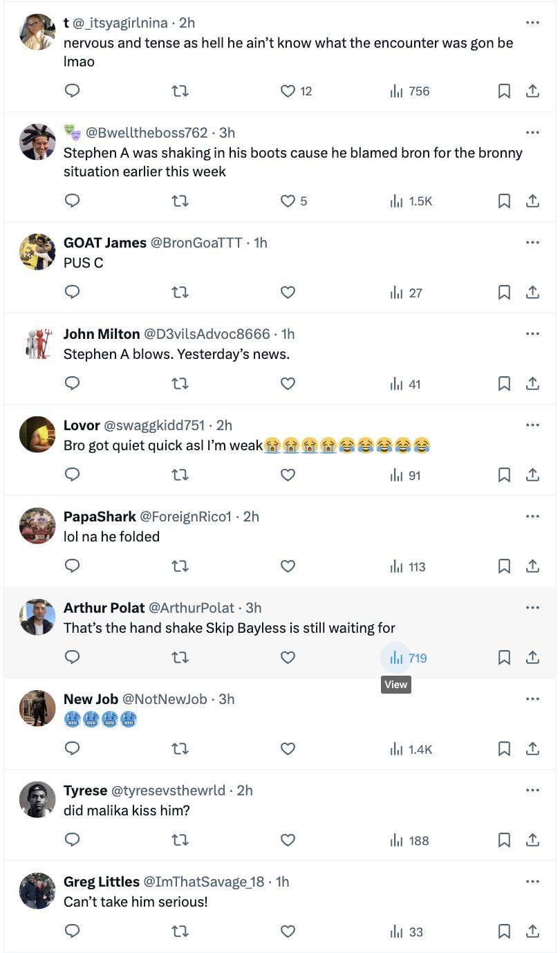
Task: Open more options for Tyrese's malika question
Action: pos(532,790)
